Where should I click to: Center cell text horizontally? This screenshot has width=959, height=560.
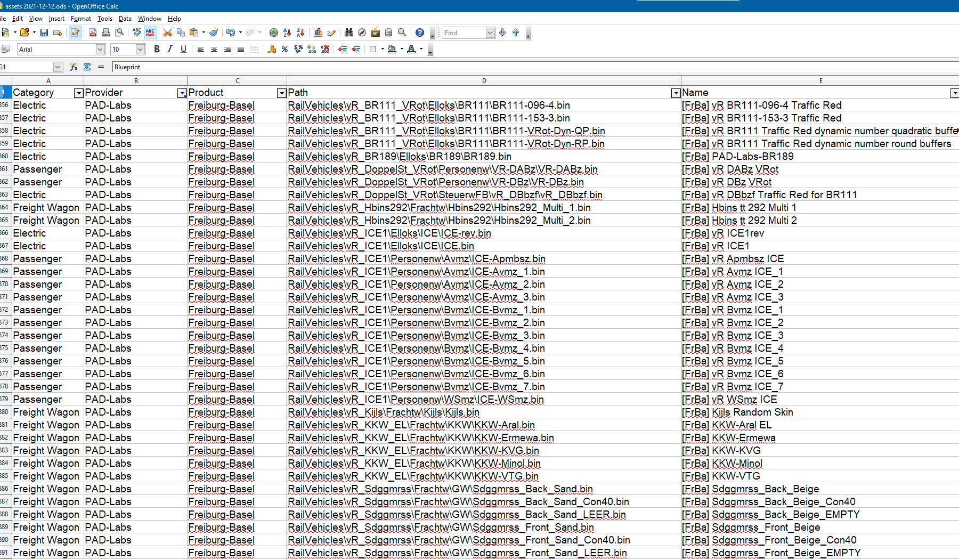pos(214,50)
